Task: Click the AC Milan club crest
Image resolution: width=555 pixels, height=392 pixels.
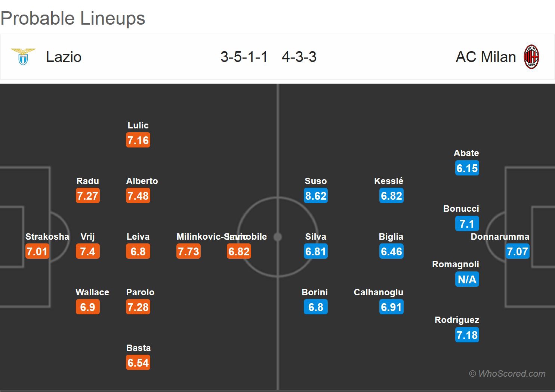Action: pyautogui.click(x=531, y=57)
